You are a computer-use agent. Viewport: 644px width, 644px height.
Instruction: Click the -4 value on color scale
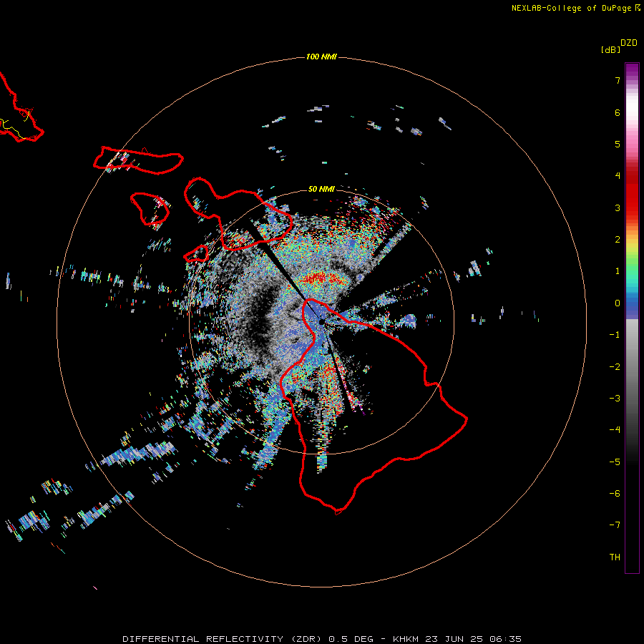point(615,430)
